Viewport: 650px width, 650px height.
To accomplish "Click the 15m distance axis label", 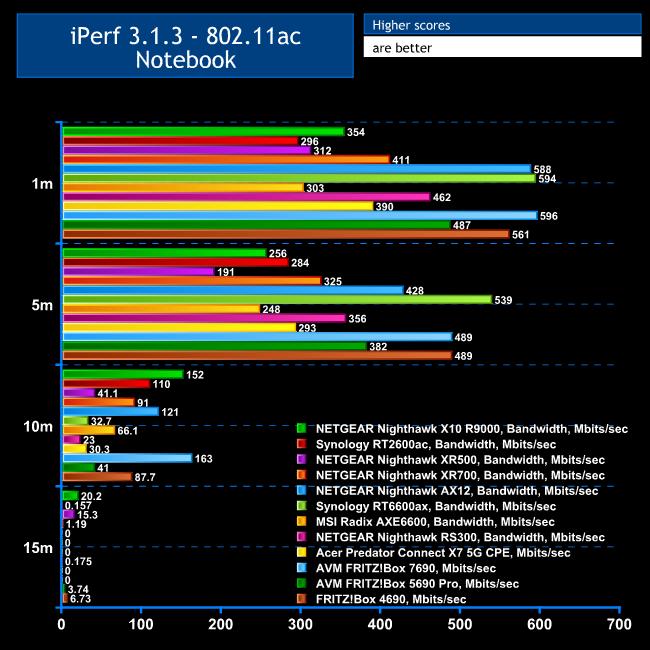I will (38, 548).
